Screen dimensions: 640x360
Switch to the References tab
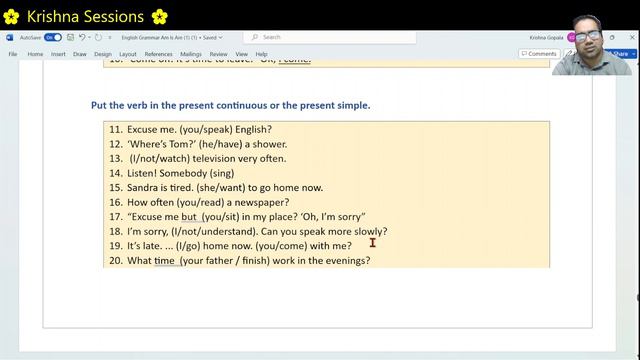[158, 54]
